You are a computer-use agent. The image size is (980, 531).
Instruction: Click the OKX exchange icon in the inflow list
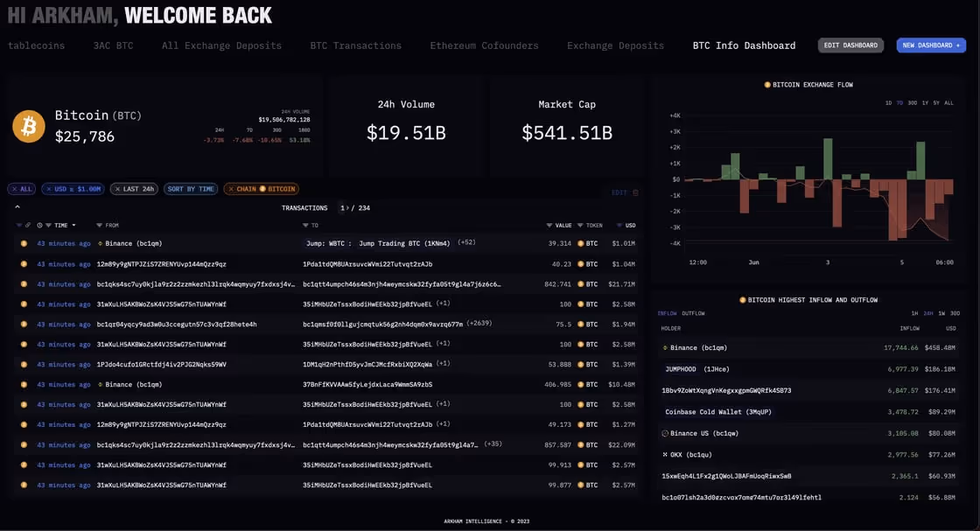665,454
